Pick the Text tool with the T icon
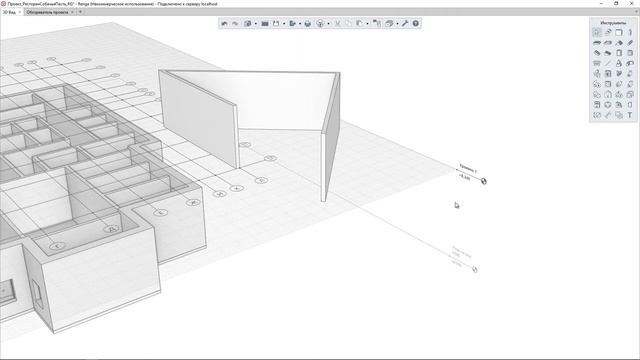The height and width of the screenshot is (360, 640). tap(630, 115)
